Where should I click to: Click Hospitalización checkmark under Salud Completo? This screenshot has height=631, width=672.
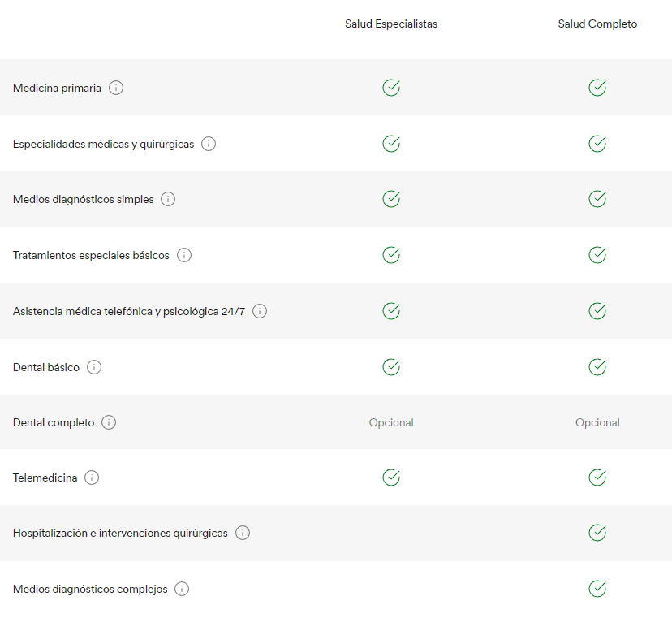pyautogui.click(x=597, y=533)
